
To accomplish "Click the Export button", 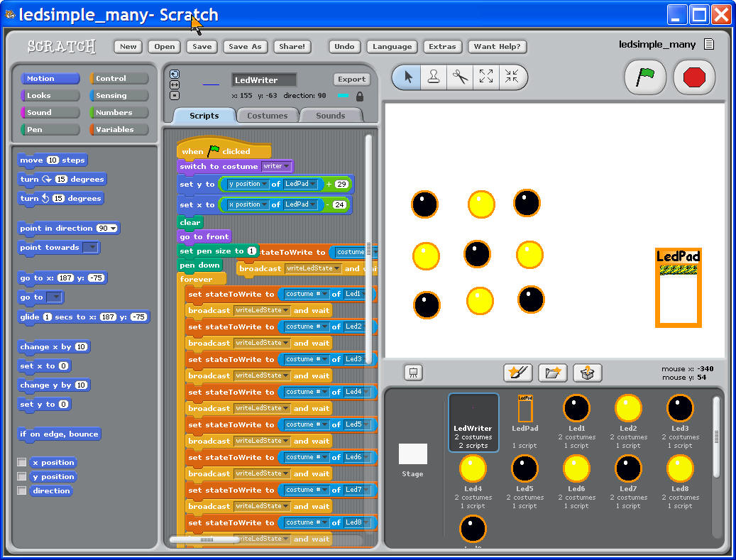I will (x=351, y=79).
